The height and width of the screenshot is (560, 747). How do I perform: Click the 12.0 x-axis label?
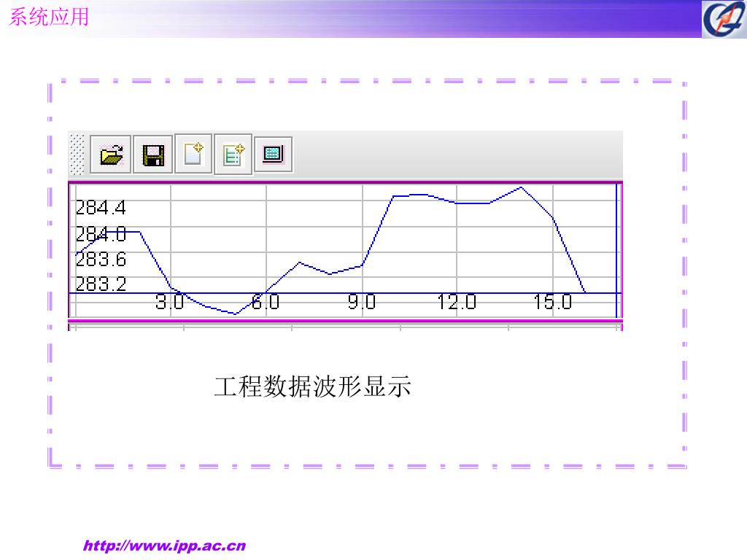coord(457,302)
